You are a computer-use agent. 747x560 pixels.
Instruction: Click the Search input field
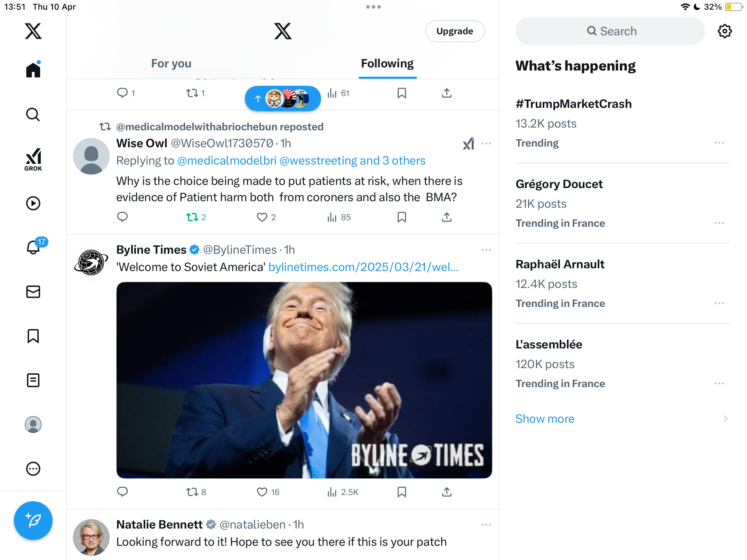click(610, 31)
